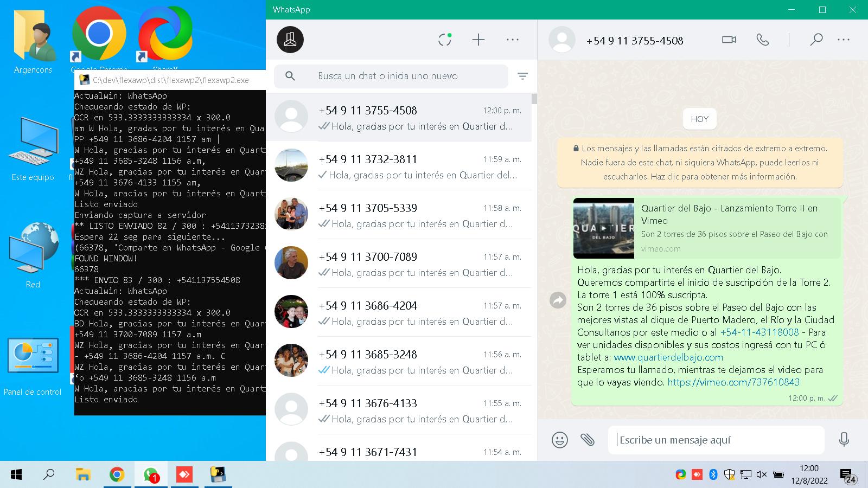Switch to WhatsApp on the taskbar
Screen dimensions: 868x488
(x=151, y=475)
